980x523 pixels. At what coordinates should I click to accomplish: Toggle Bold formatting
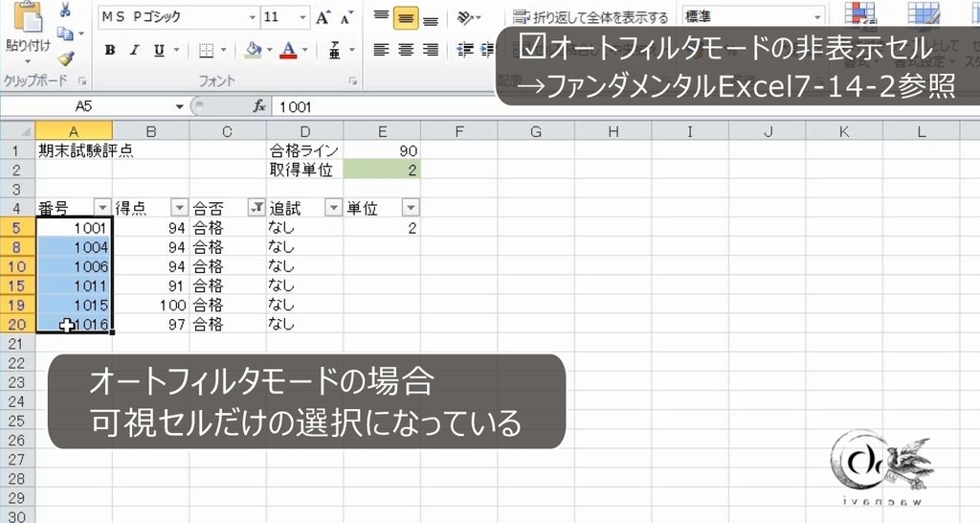pos(110,50)
